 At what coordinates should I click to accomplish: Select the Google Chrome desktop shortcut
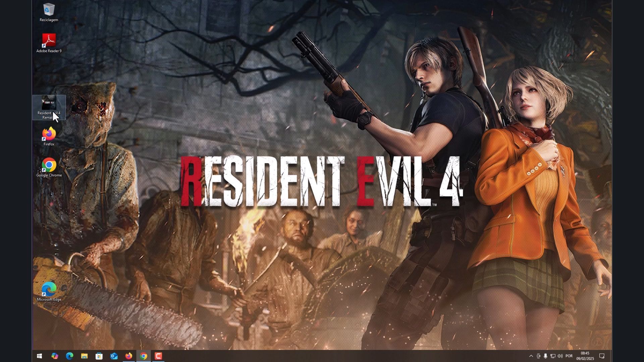pos(49,168)
